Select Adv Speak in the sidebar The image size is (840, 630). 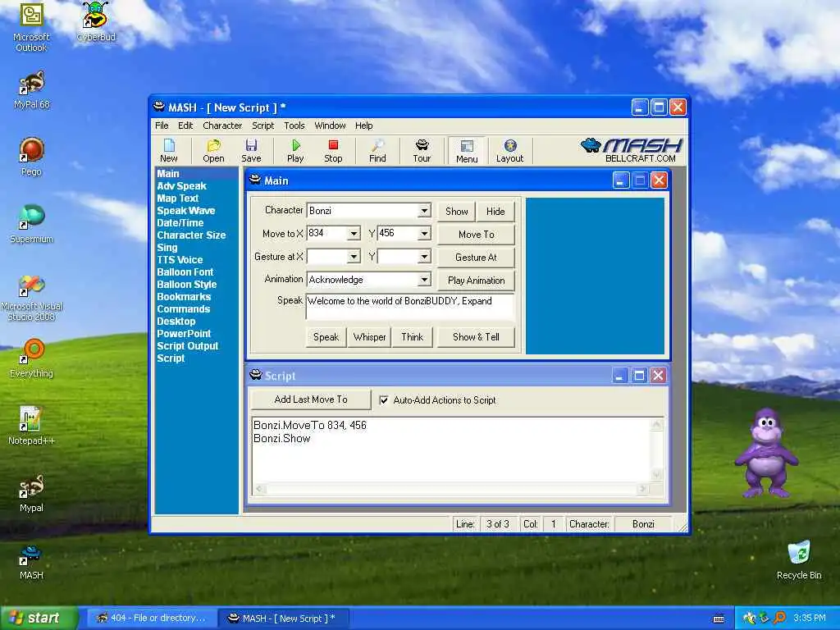pos(181,186)
